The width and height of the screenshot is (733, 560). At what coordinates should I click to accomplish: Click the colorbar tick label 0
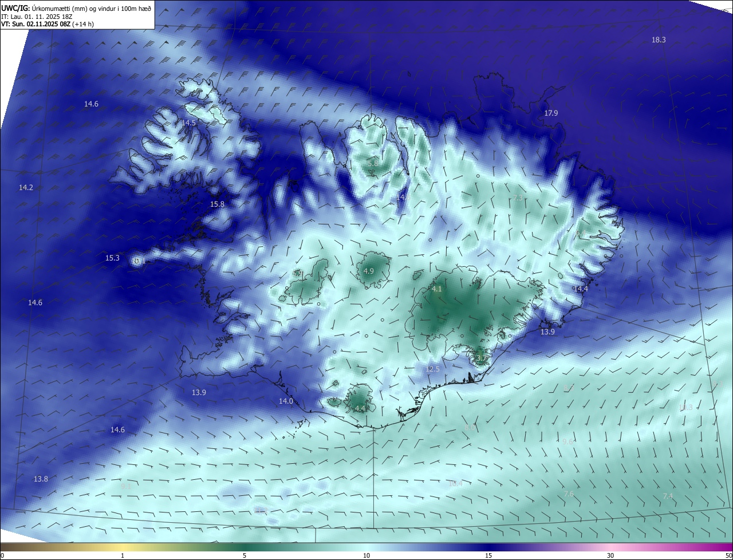coord(2,555)
